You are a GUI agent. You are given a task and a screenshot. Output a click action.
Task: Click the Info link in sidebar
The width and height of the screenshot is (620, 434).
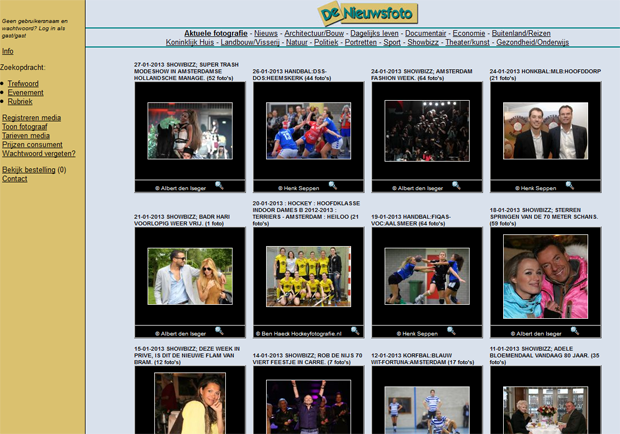(x=8, y=51)
